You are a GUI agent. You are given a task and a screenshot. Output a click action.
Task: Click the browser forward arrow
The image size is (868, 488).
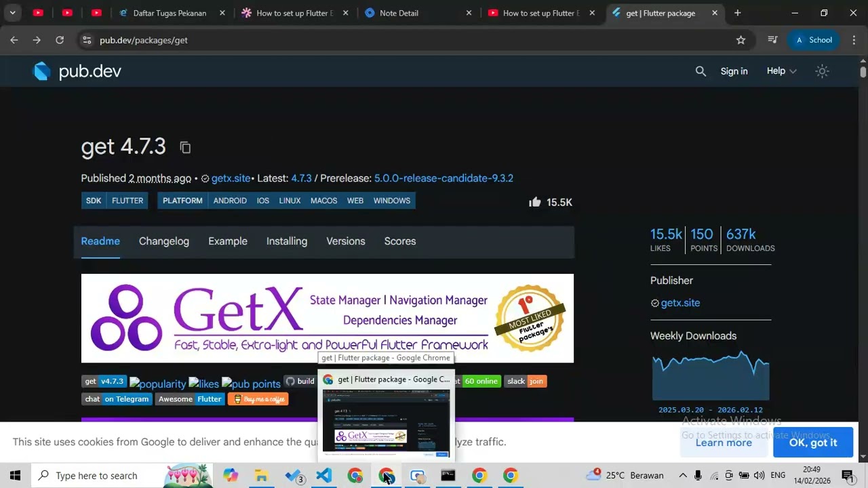tap(37, 40)
